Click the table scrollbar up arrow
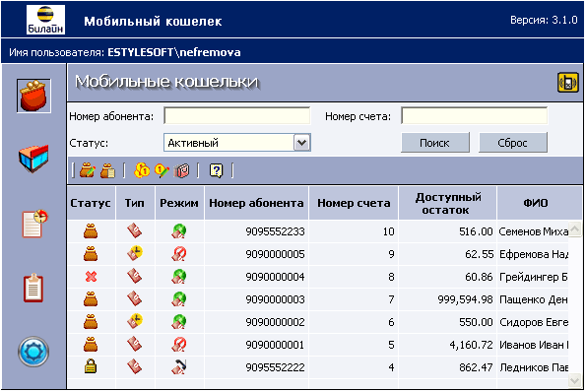 (x=575, y=229)
